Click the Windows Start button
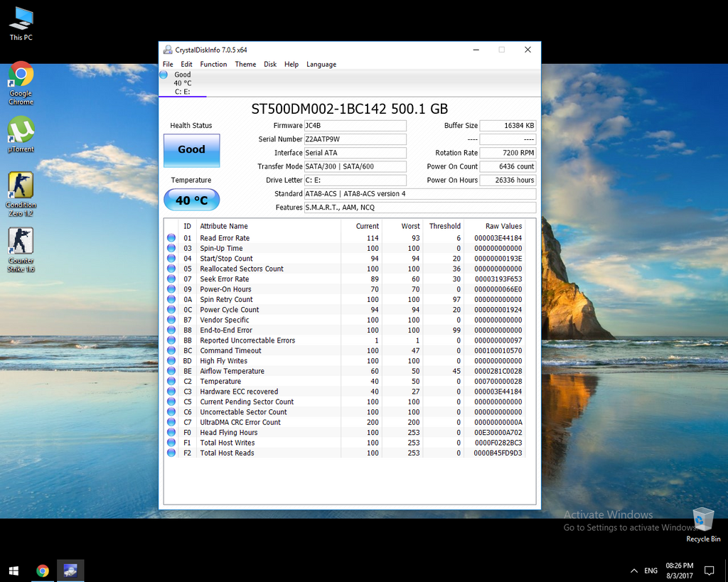The image size is (728, 582). click(x=14, y=570)
